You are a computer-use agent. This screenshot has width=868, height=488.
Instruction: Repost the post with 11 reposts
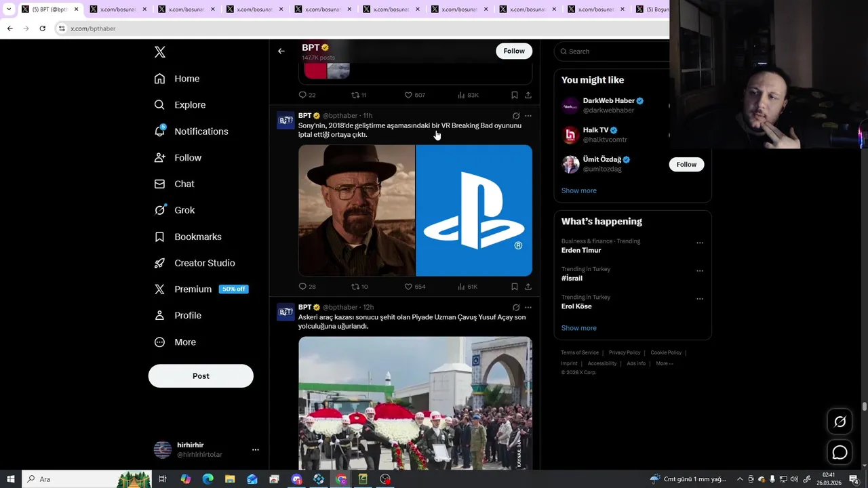tap(359, 95)
